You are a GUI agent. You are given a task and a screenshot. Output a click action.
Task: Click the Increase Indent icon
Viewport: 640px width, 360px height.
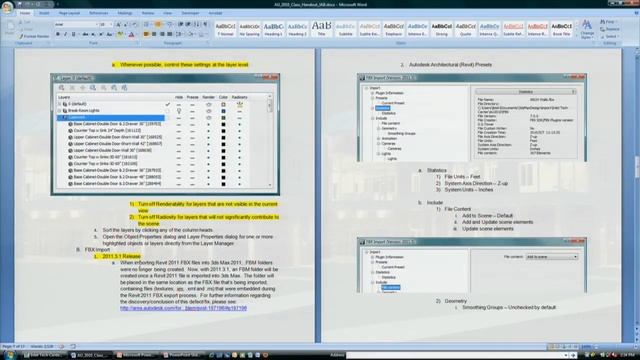pos(188,24)
